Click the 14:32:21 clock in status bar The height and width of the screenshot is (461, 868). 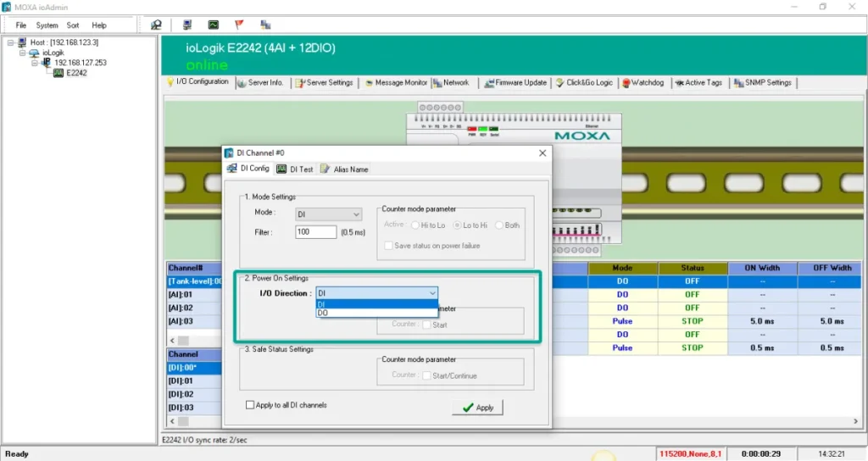[x=832, y=454]
